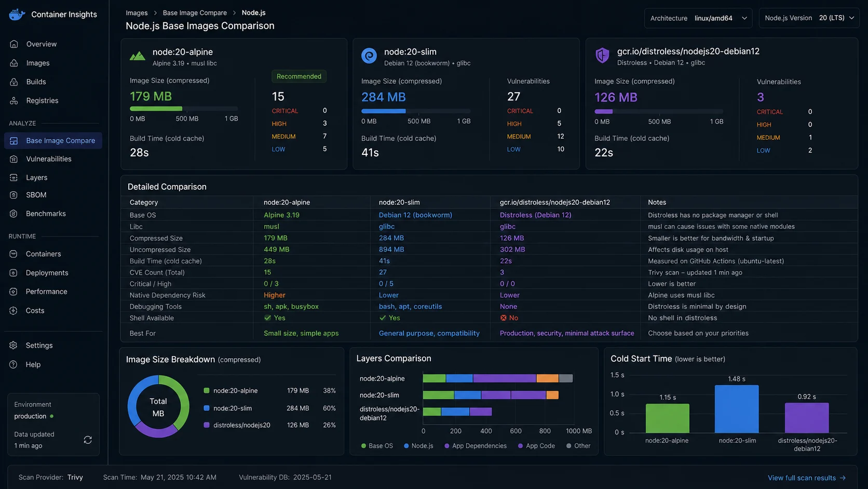This screenshot has height=489, width=868.
Task: Click the Total MB donut chart
Action: pyautogui.click(x=158, y=407)
